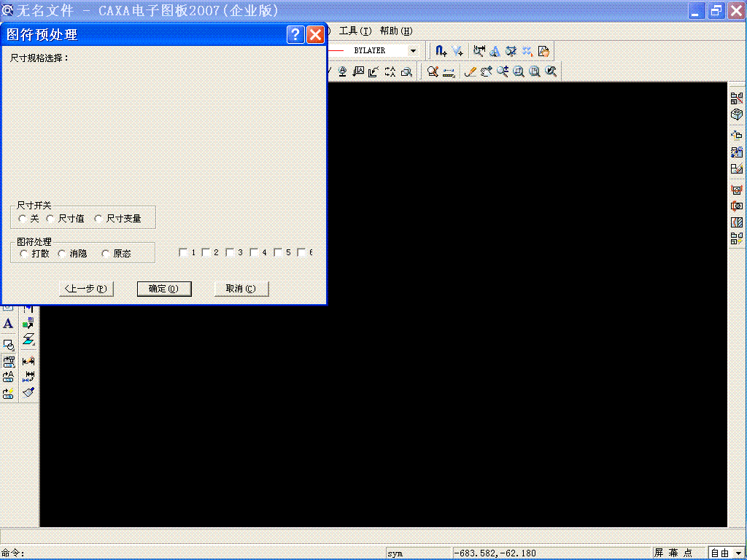Click the symbol library icon with lightning bolt
747x560 pixels.
click(x=8, y=393)
